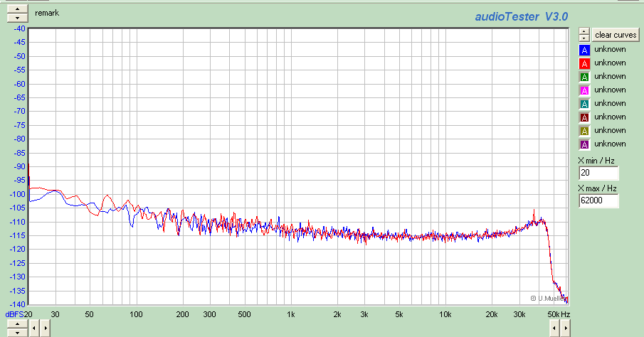Image resolution: width=644 pixels, height=337 pixels.
Task: Click the 10k frequency axis label
Action: click(x=445, y=314)
